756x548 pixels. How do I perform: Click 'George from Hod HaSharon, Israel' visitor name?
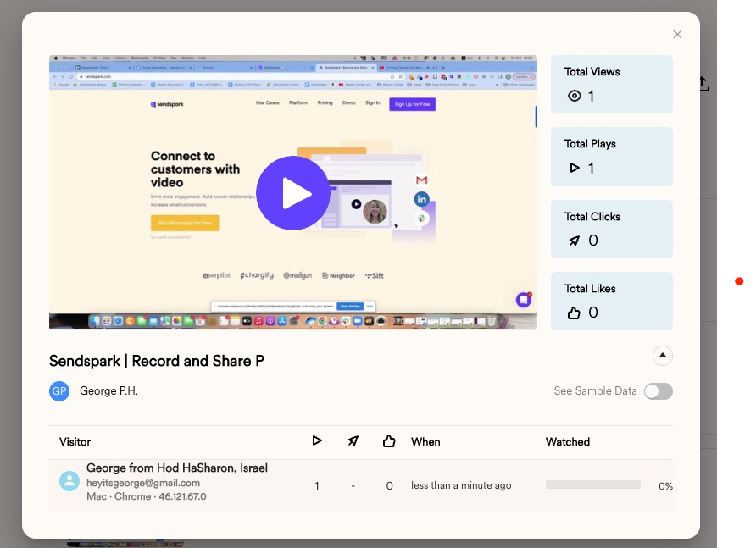point(177,468)
